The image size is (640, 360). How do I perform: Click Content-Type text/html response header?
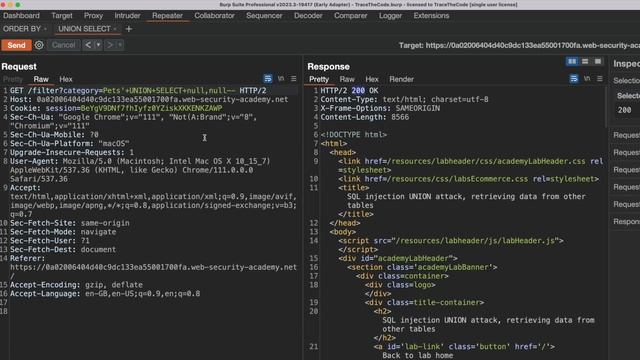[x=404, y=100]
